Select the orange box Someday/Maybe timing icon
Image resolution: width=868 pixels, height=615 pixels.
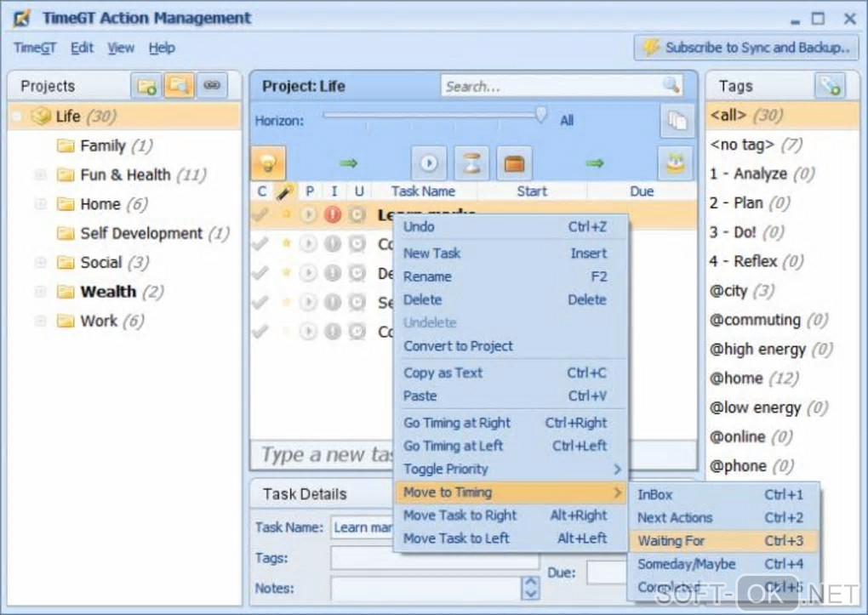(514, 162)
